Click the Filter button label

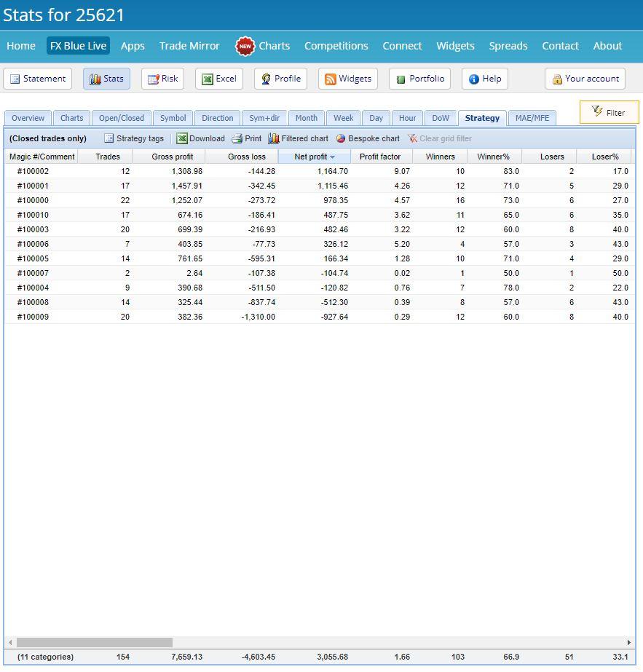(615, 113)
